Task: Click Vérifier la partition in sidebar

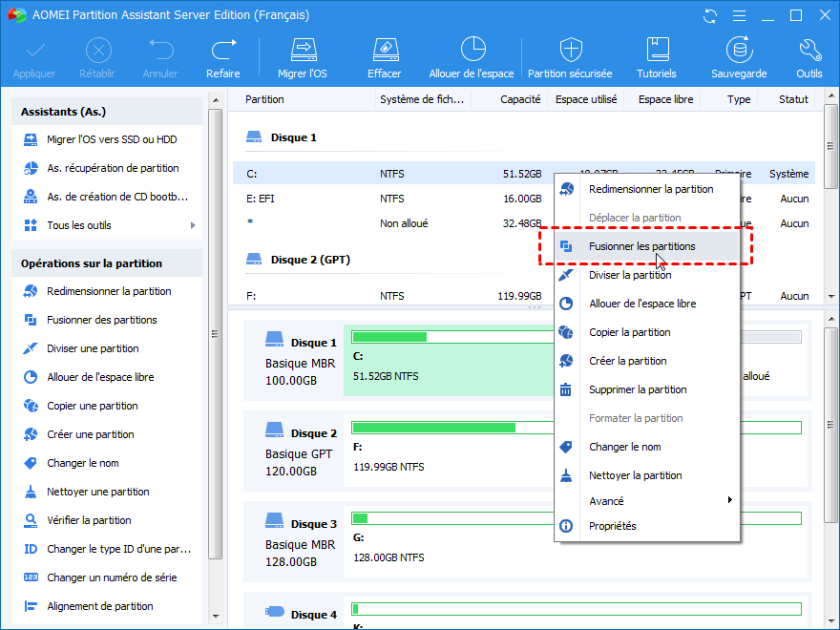Action: (x=89, y=520)
